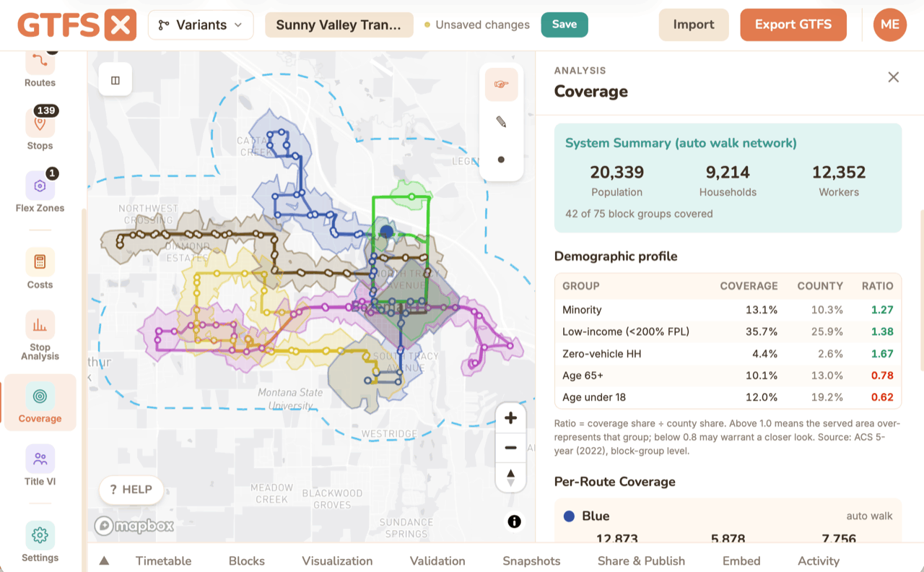The height and width of the screenshot is (572, 924).
Task: Click the RATIO column header
Action: click(878, 286)
